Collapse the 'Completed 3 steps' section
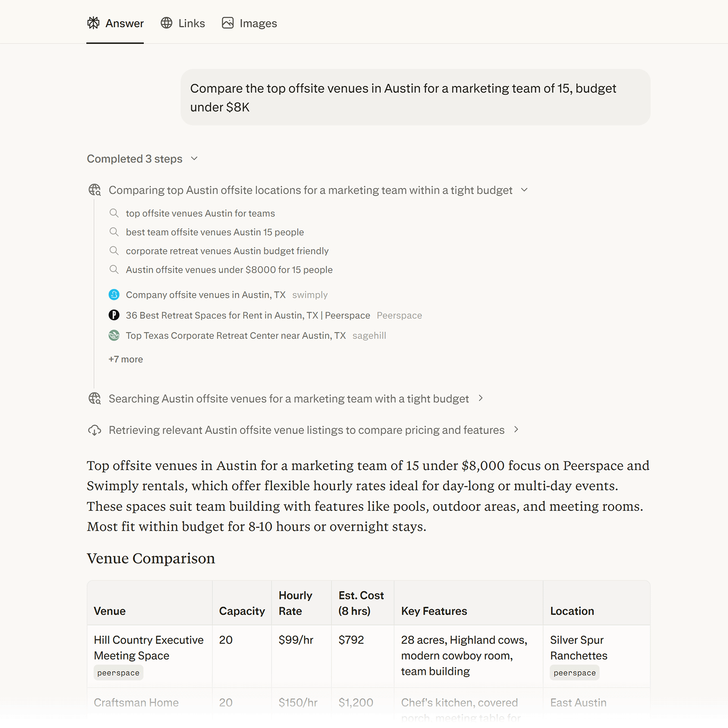Image resolution: width=728 pixels, height=728 pixels. (x=194, y=159)
